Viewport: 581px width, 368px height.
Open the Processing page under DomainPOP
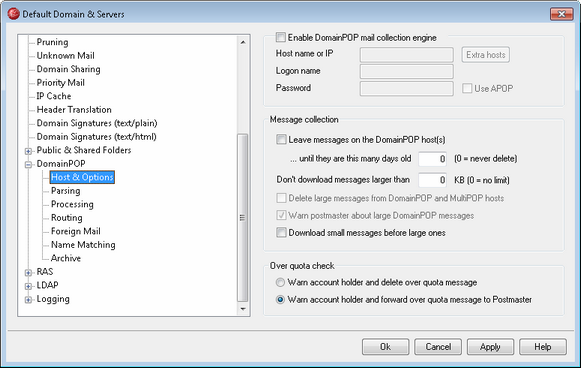click(x=72, y=204)
